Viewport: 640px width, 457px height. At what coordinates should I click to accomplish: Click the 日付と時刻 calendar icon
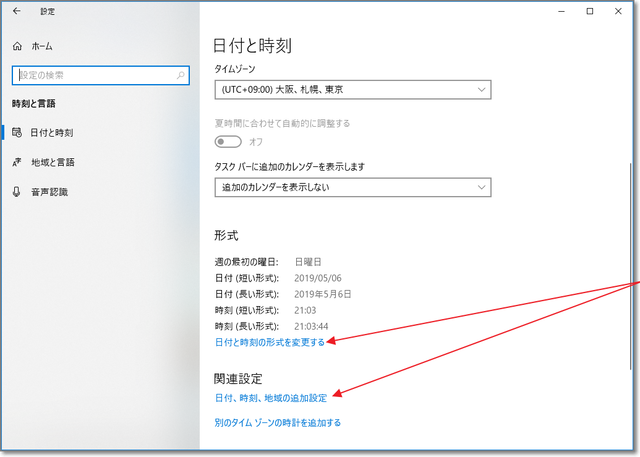coord(16,132)
